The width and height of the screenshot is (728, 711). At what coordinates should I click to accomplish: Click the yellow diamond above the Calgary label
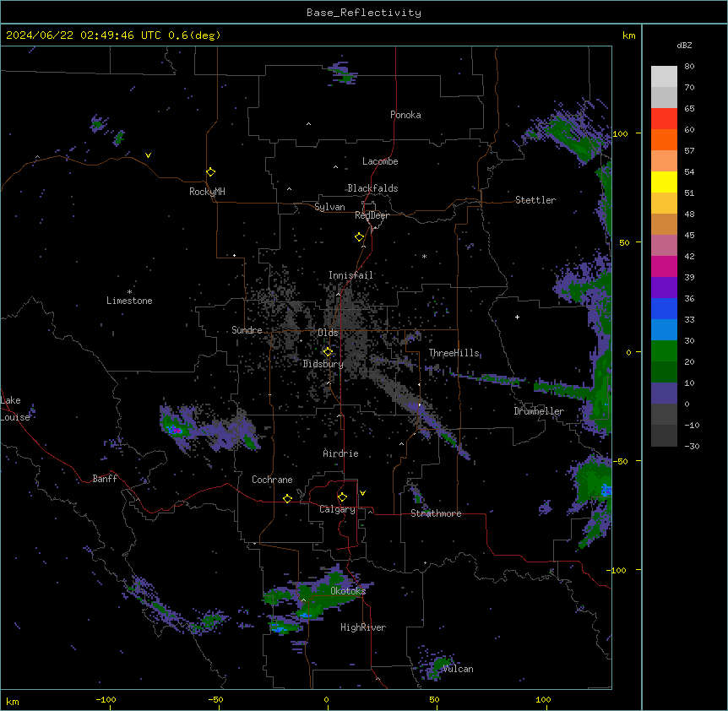pyautogui.click(x=342, y=497)
